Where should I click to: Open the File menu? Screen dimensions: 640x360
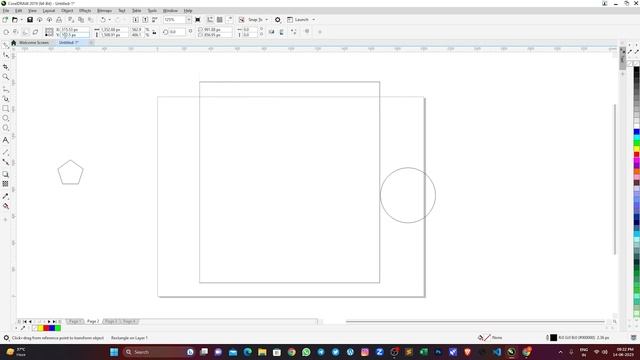pyautogui.click(x=6, y=11)
